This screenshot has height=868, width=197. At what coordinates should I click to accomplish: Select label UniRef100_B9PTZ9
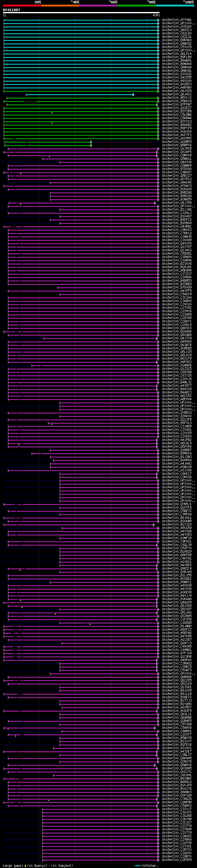point(177,128)
